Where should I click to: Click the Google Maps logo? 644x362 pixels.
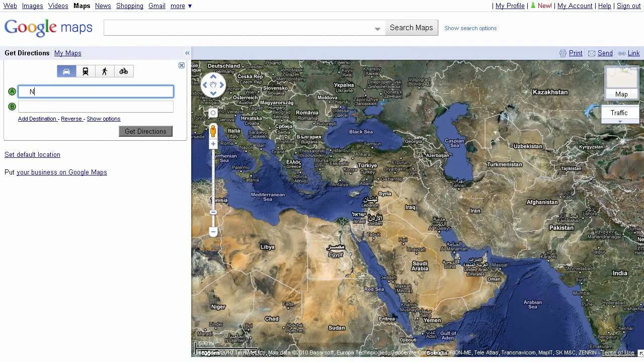(48, 28)
